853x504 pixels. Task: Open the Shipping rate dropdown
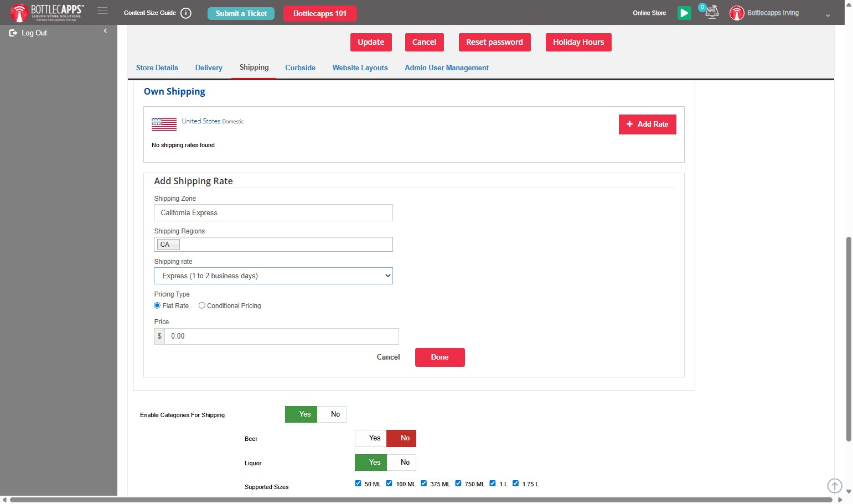[273, 276]
